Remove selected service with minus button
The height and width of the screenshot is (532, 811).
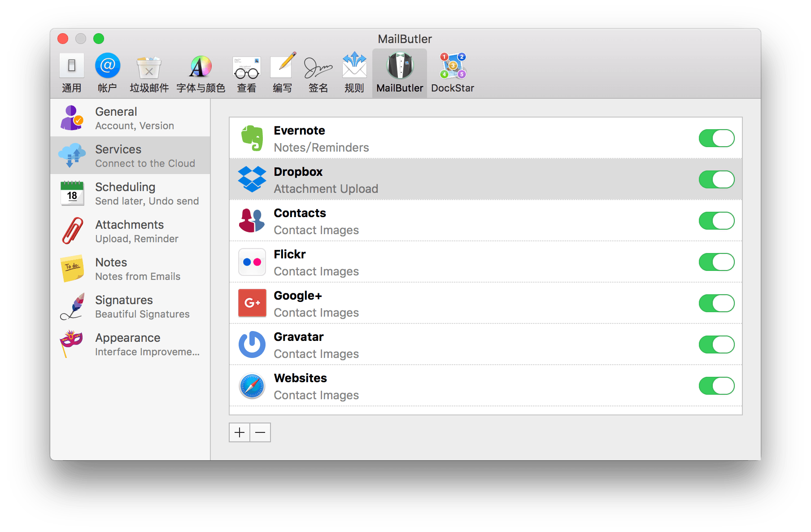coord(260,432)
